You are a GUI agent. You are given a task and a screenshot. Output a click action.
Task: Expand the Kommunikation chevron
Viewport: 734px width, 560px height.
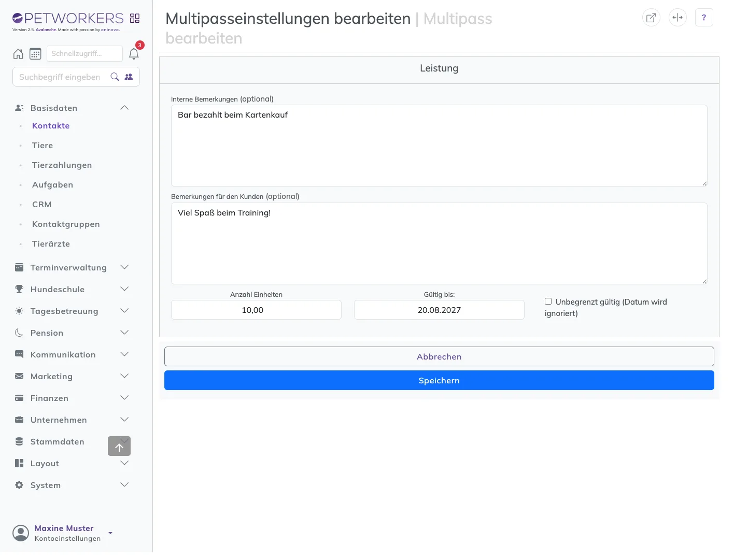(124, 354)
